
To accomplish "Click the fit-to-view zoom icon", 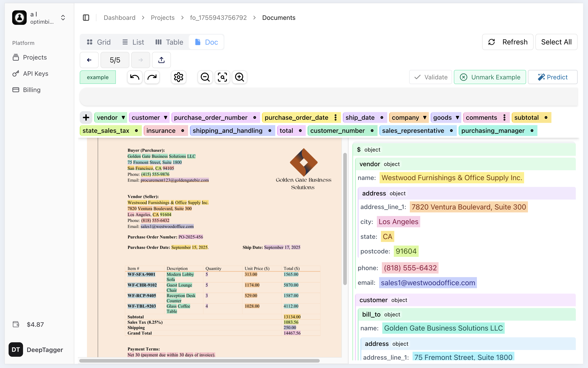I will (222, 77).
